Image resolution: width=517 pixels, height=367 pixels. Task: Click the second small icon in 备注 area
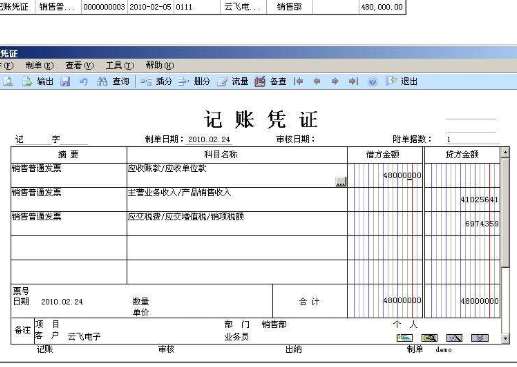pyautogui.click(x=429, y=338)
